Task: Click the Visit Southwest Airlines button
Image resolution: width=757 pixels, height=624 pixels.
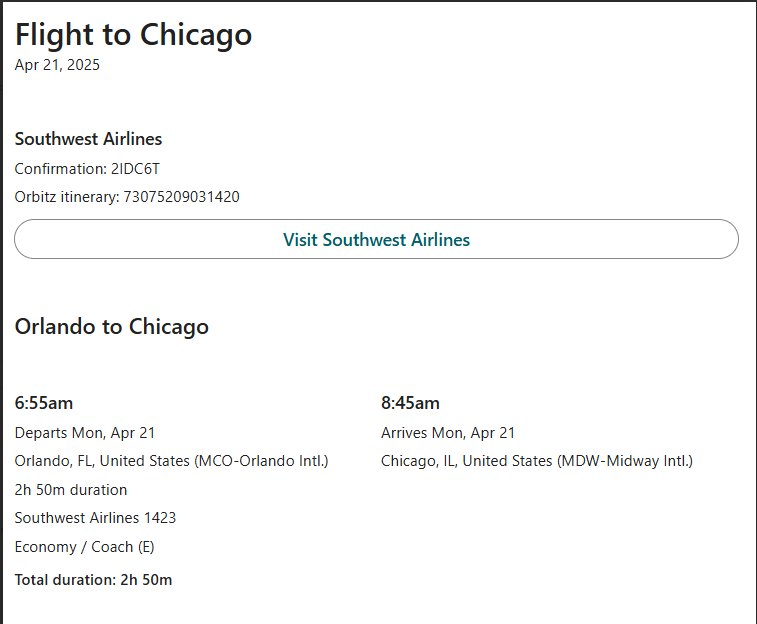Action: (376, 239)
